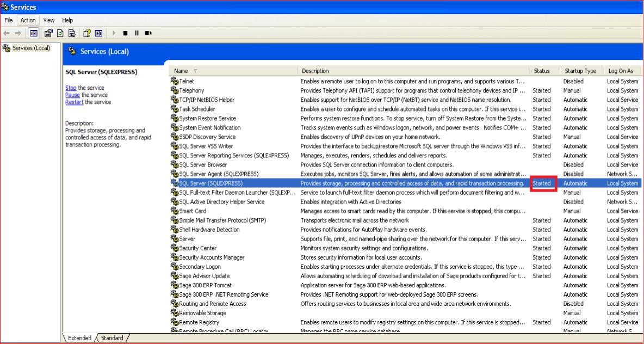The width and height of the screenshot is (644, 344).
Task: Click the gear icon beside Removable Storage
Action: (175, 313)
